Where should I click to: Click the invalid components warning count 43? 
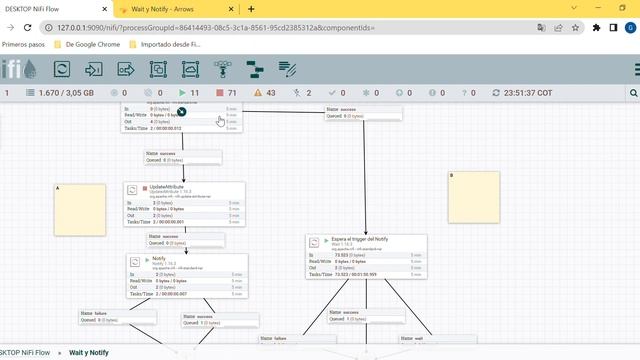[265, 93]
